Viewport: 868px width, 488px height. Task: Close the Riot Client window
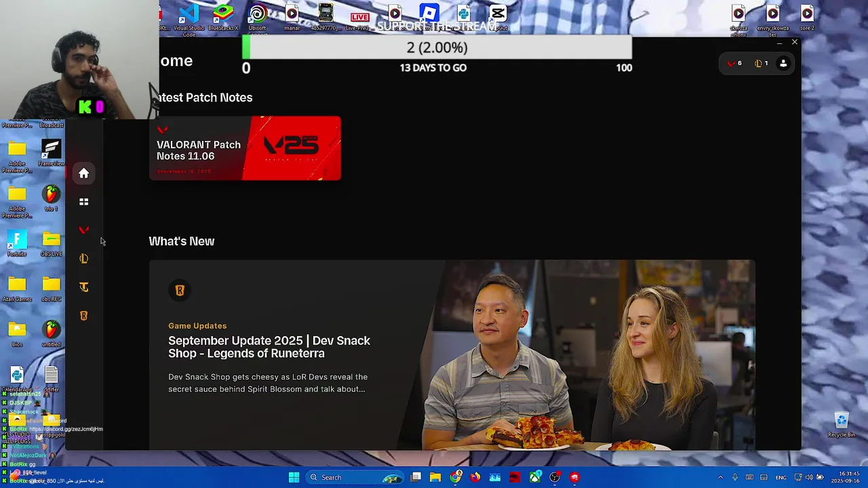[795, 42]
